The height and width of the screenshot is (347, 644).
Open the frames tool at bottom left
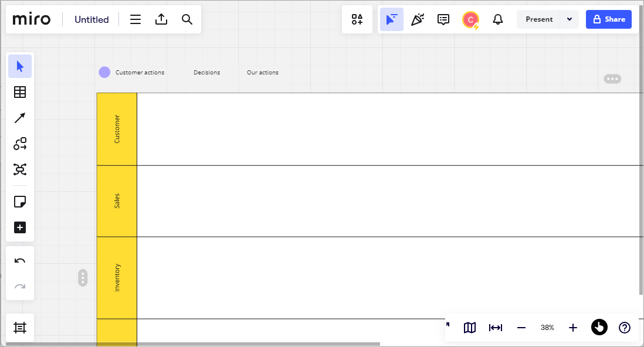tap(20, 328)
